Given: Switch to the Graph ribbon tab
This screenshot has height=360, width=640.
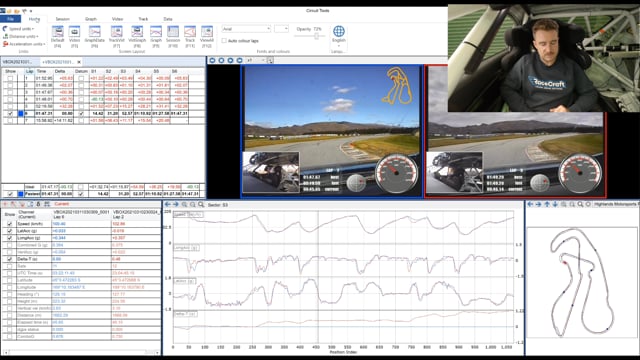Looking at the screenshot, I should tap(91, 19).
